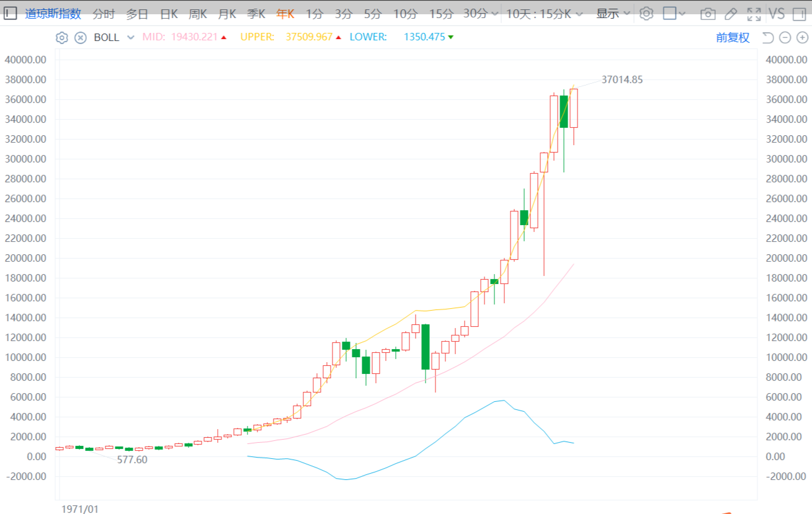Click the sidebar panel toggle icon

(x=11, y=13)
